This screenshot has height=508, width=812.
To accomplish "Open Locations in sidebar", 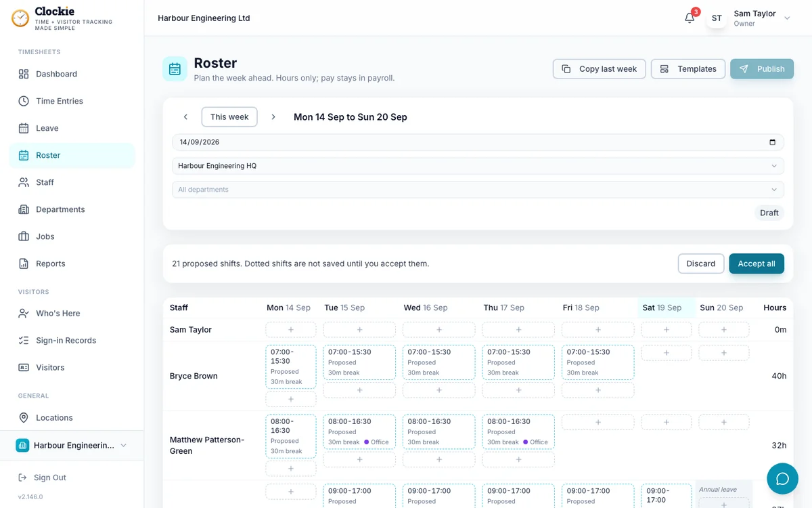I will [x=72, y=418].
